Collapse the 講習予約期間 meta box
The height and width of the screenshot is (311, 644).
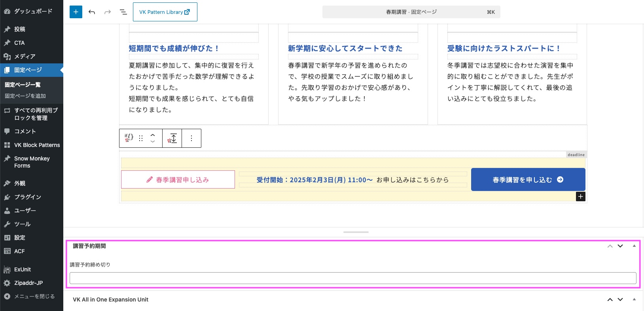[634, 246]
